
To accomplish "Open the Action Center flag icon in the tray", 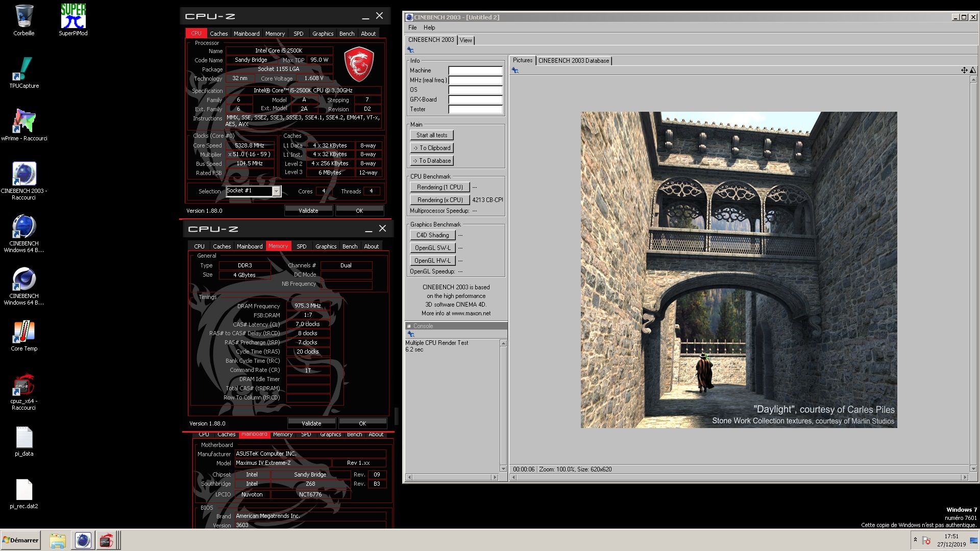I will 926,540.
